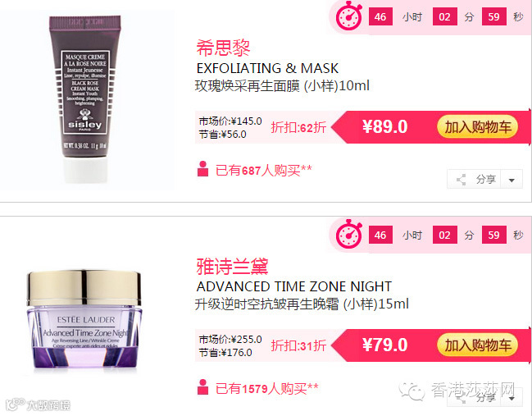
Task: Click the buyer person icon beside 1579人购买
Action: [202, 386]
